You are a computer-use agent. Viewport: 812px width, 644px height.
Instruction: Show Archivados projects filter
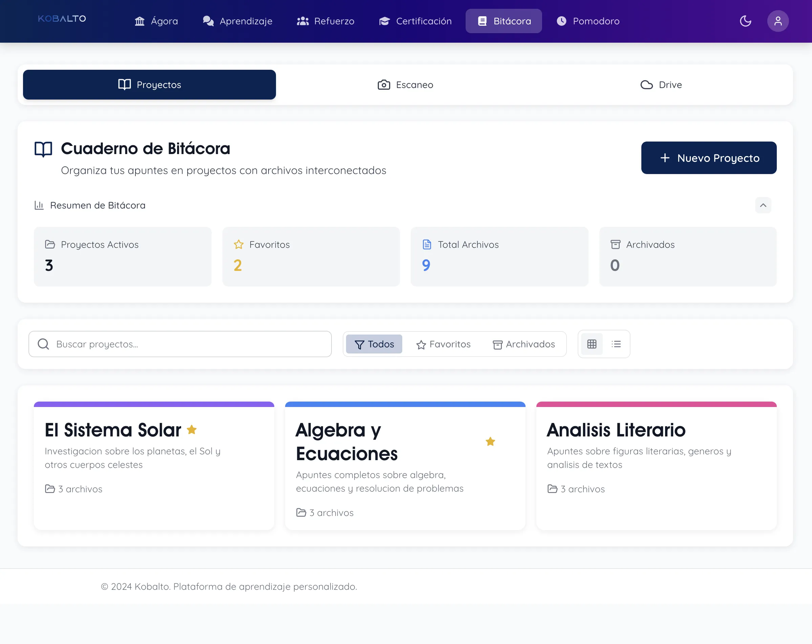pyautogui.click(x=523, y=344)
